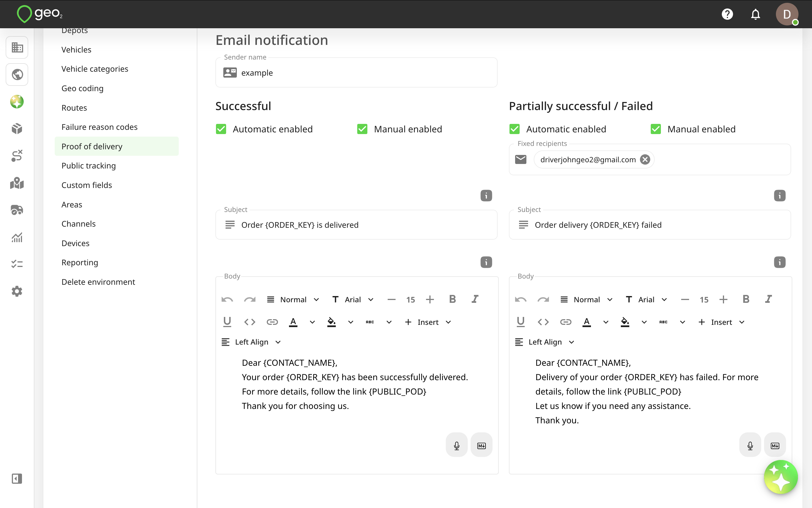This screenshot has height=508, width=812.
Task: Toggle Manual enabled under Successful
Action: (x=362, y=129)
